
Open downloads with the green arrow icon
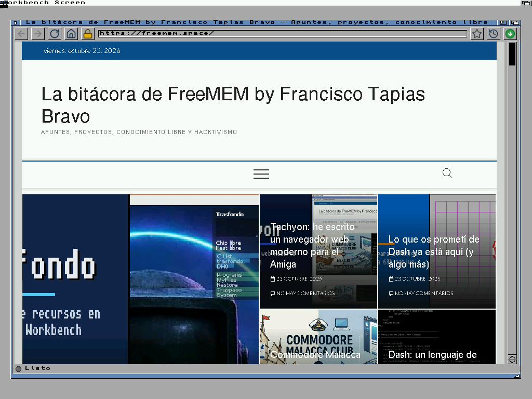click(x=510, y=34)
